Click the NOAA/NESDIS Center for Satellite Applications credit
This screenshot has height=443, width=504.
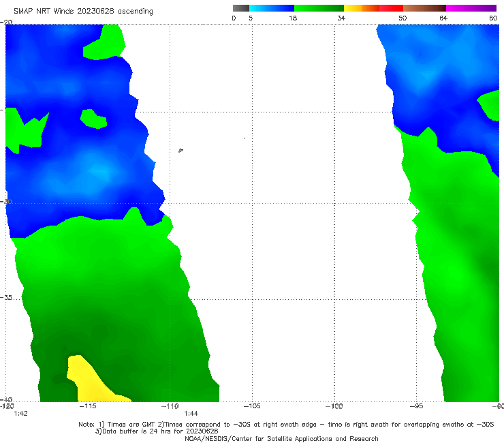coord(281,439)
